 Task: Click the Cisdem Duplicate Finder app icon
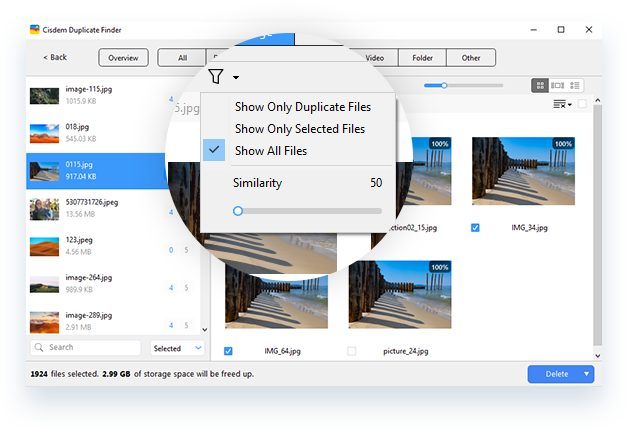coord(37,30)
